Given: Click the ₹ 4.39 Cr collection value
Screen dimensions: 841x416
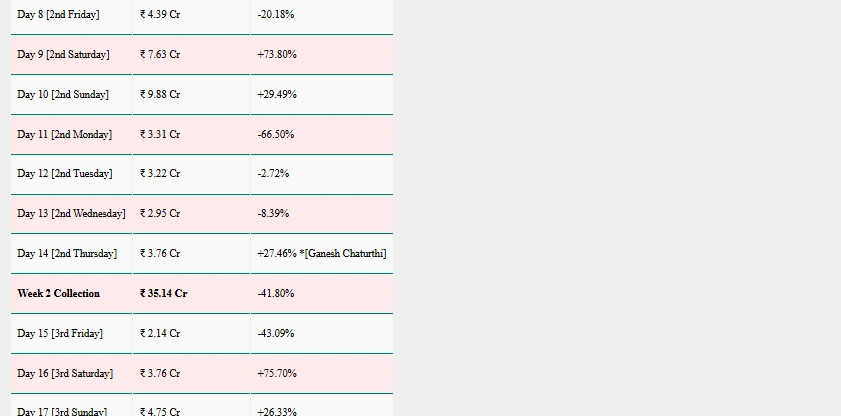Looking at the screenshot, I should coord(160,14).
